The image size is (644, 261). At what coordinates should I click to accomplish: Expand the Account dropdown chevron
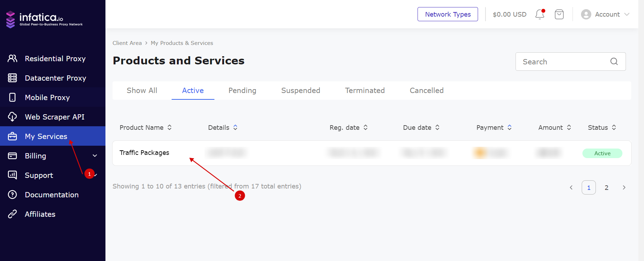coord(627,14)
